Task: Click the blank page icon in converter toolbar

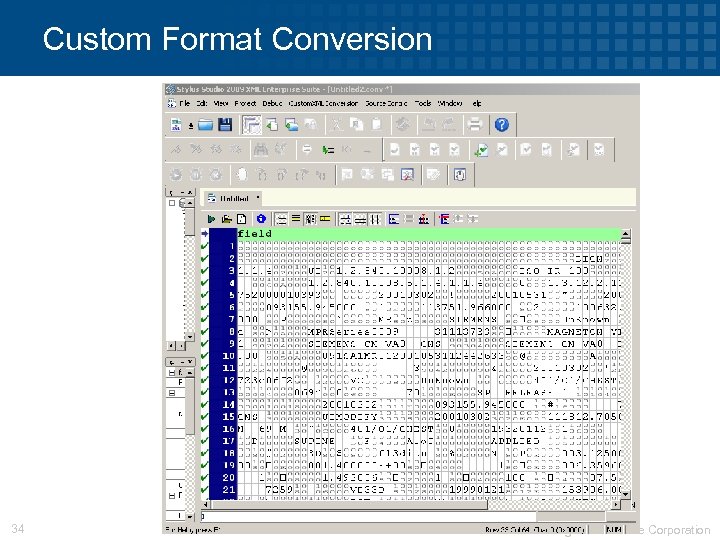Action: [242, 219]
